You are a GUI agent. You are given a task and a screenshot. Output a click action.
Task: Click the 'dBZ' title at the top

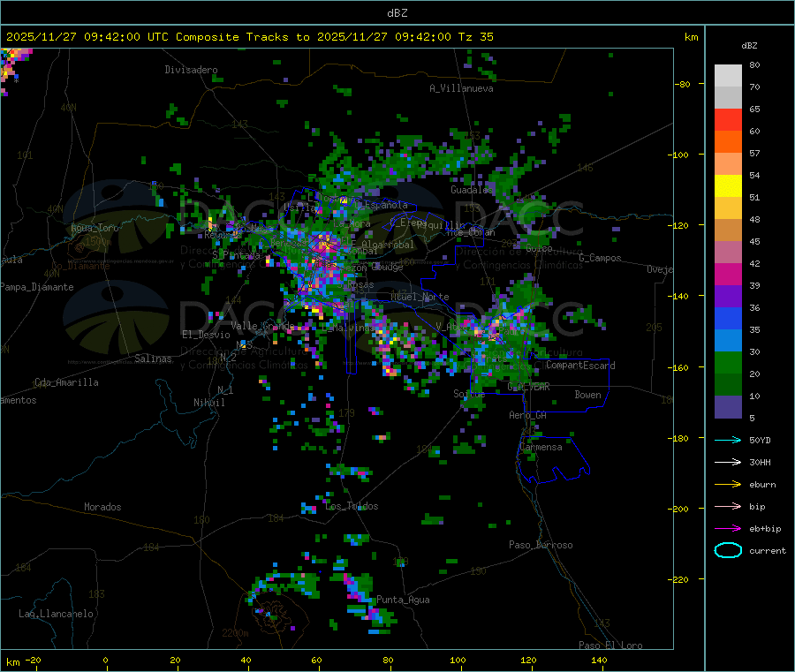397,13
